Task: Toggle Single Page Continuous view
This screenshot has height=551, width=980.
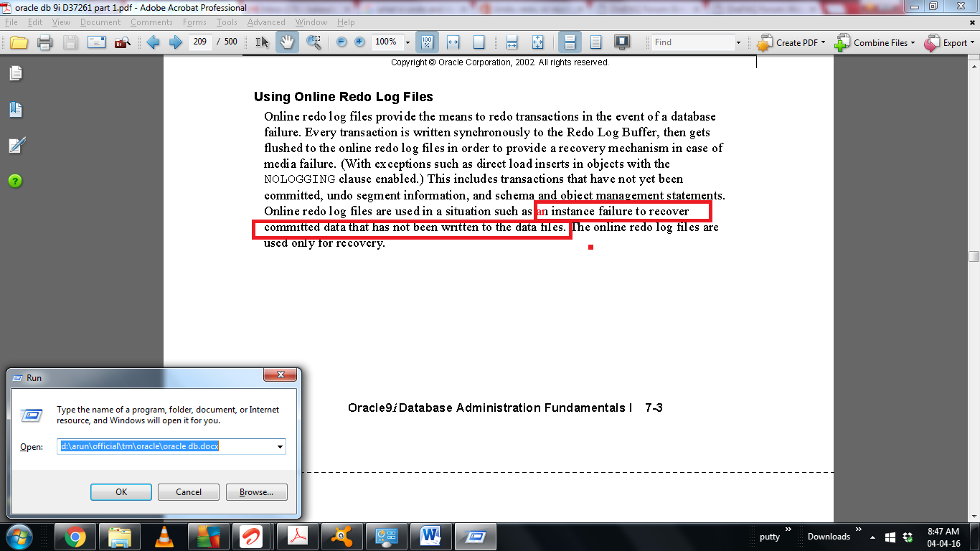Action: pyautogui.click(x=570, y=42)
